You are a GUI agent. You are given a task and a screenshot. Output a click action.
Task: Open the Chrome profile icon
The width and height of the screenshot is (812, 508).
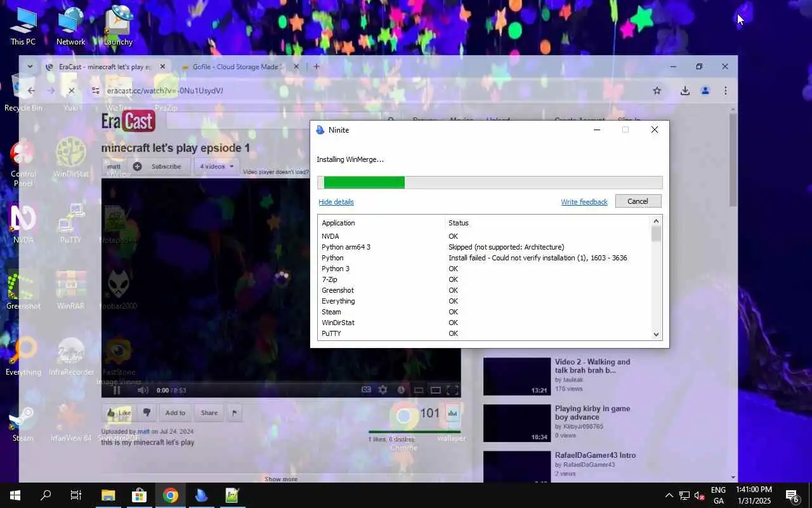[x=705, y=91]
